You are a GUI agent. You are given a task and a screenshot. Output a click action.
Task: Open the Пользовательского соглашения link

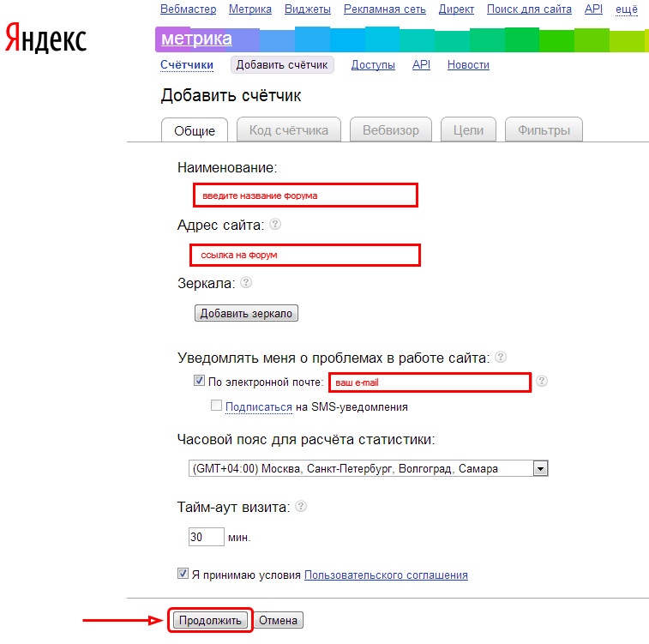(386, 575)
